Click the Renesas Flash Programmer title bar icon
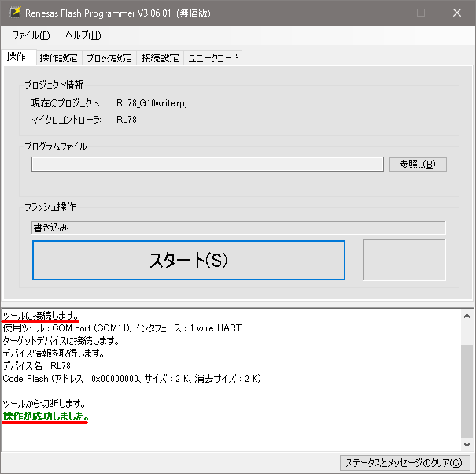Viewport: 476px width, 474px height. pos(15,13)
